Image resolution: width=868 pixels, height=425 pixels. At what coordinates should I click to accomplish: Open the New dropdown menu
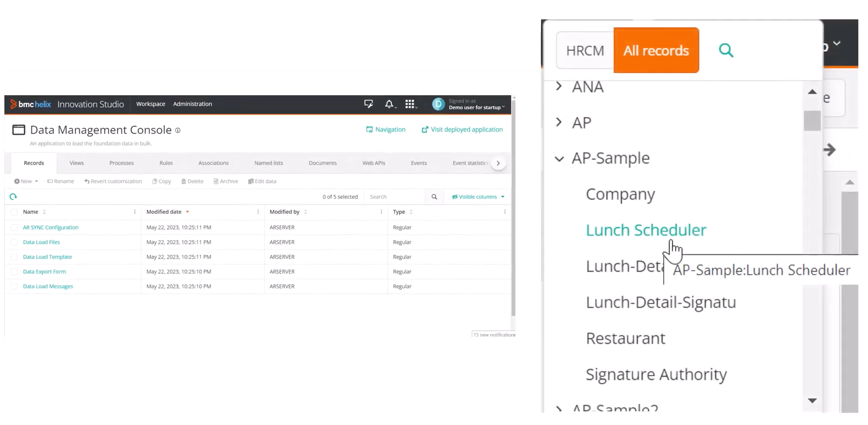[x=26, y=181]
